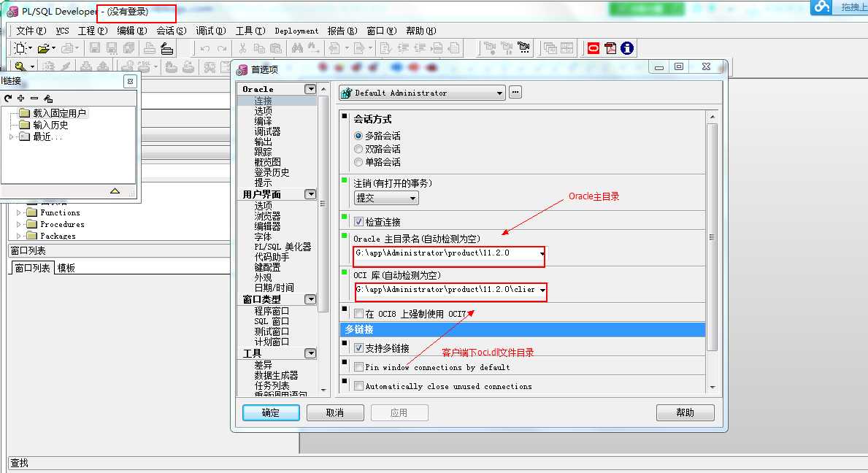
Task: Click the Cascade windows toolbar icon
Action: click(x=550, y=48)
